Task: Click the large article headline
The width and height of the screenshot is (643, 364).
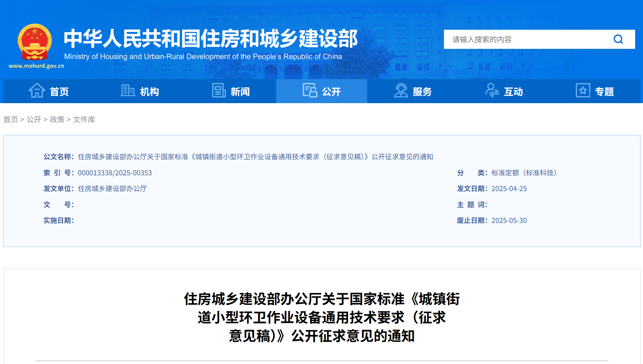Action: 322,318
